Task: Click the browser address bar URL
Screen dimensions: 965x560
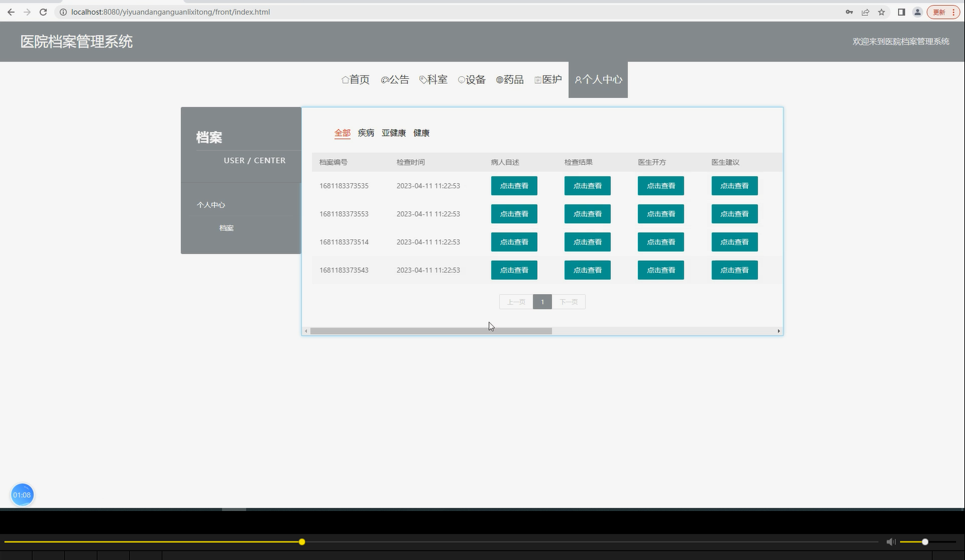Action: [171, 12]
